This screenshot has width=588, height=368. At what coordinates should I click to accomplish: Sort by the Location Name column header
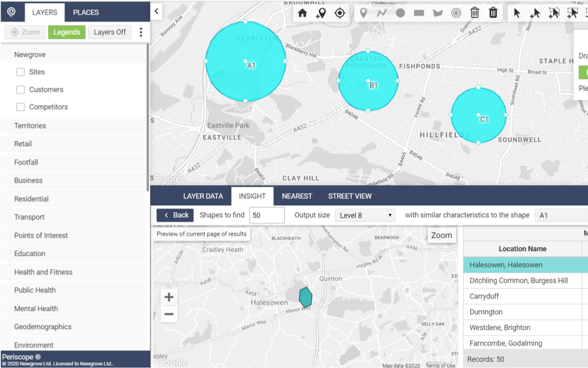[523, 249]
